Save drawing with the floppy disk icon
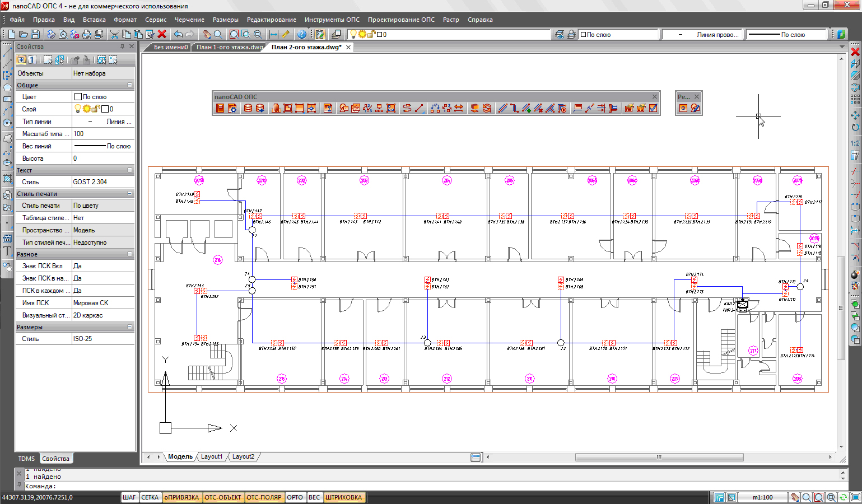 [x=35, y=34]
